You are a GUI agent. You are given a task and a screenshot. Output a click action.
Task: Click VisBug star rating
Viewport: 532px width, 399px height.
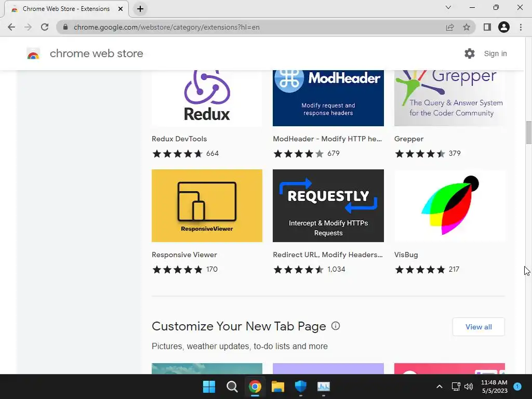(420, 270)
